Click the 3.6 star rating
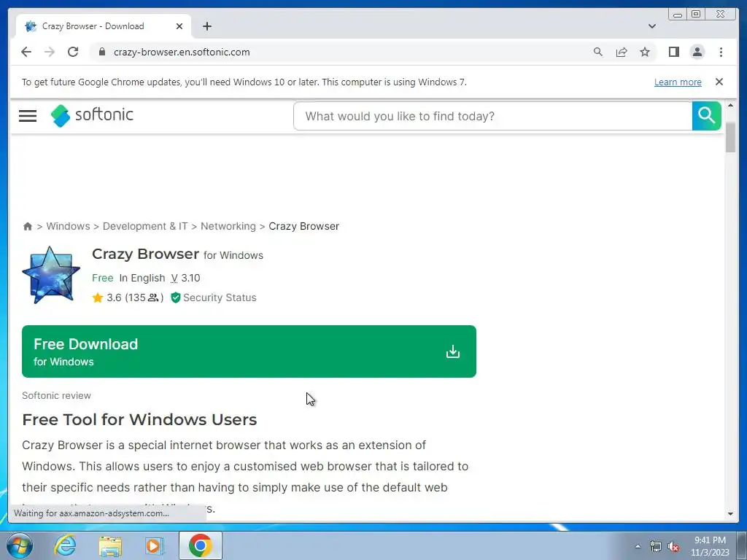This screenshot has width=747, height=560. click(128, 297)
